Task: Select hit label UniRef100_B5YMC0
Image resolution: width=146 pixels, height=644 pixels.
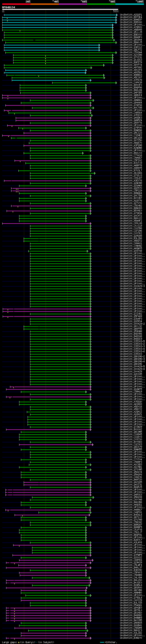Action: [131, 211]
